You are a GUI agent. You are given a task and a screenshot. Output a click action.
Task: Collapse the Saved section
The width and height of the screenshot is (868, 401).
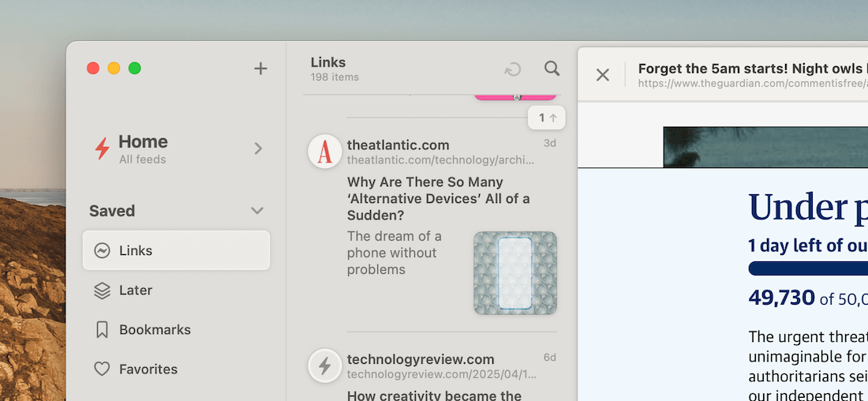coord(256,211)
